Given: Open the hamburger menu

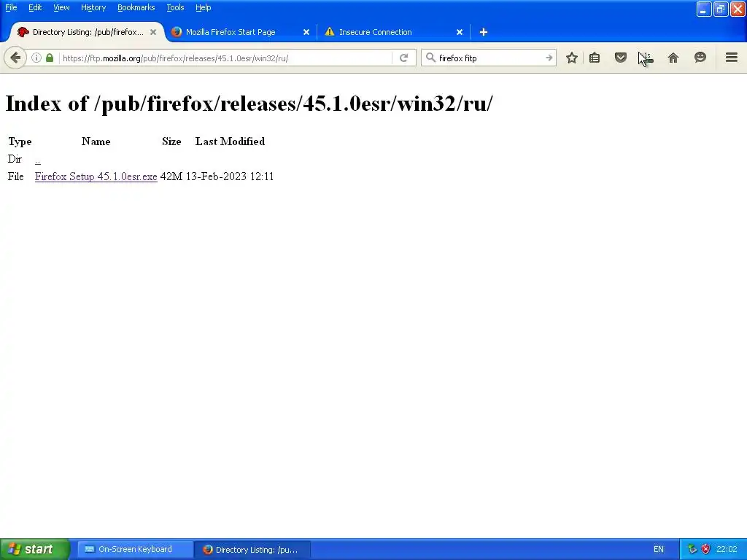Looking at the screenshot, I should 731,58.
